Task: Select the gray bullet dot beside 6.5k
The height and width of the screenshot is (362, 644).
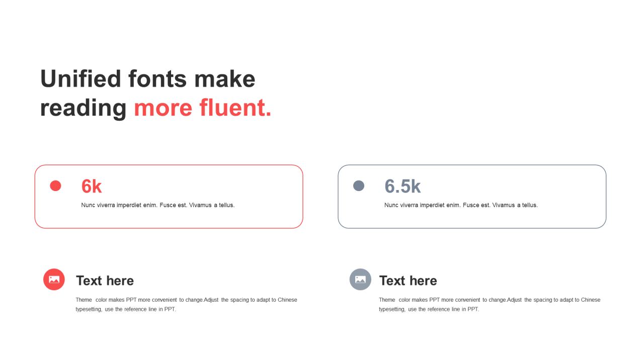Action: [x=359, y=186]
